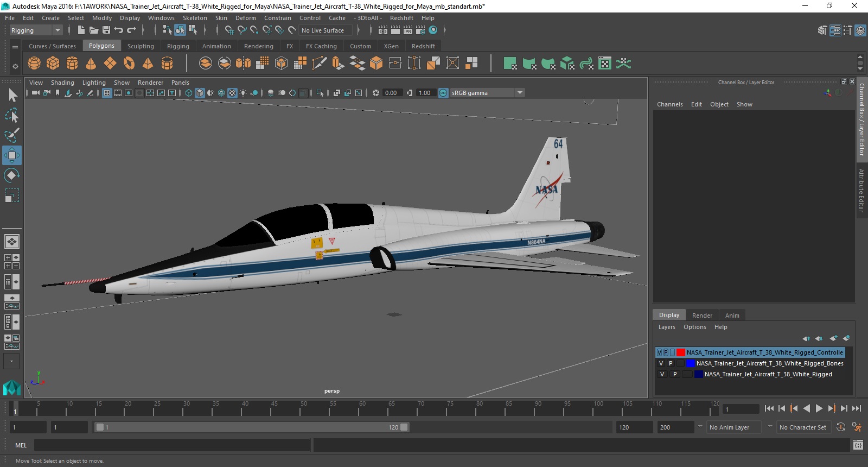Click the red color swatch of Controlle layer
868x467 pixels.
(x=680, y=352)
